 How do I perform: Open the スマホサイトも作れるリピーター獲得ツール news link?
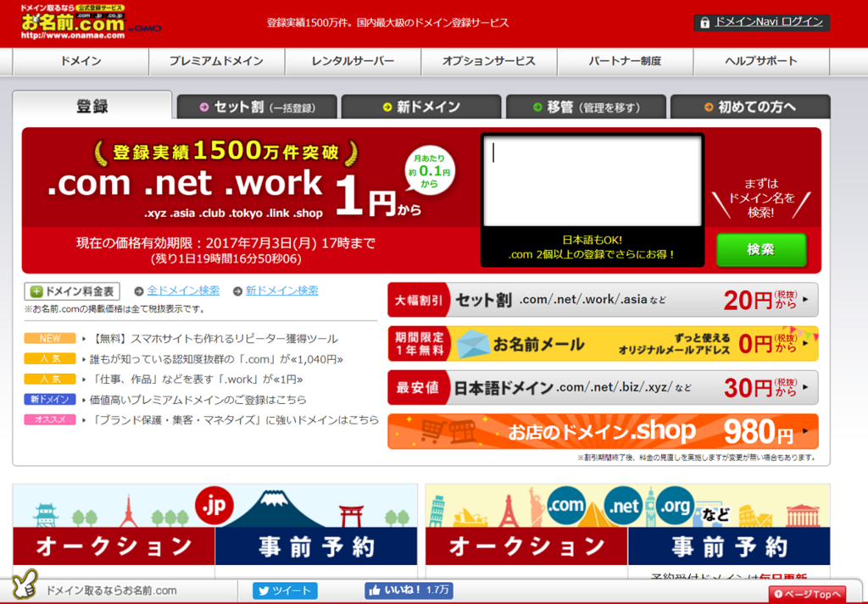pyautogui.click(x=214, y=339)
